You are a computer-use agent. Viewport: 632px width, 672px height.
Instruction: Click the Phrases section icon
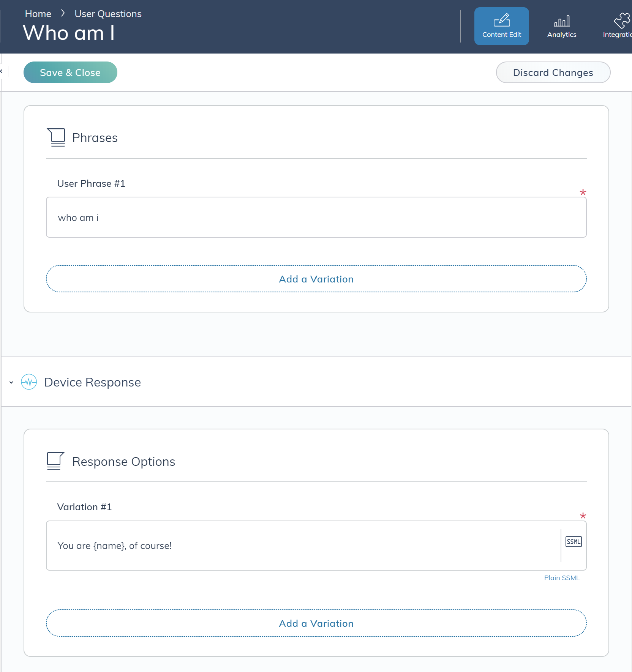tap(56, 137)
